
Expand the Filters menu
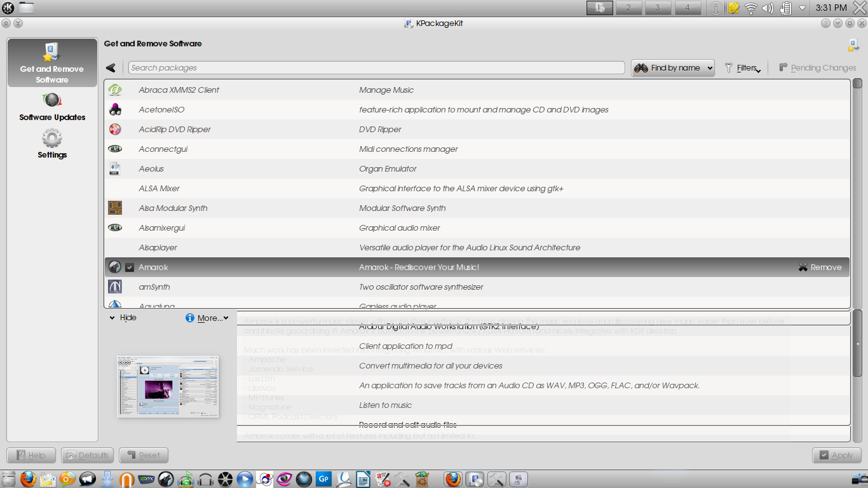[x=743, y=68]
